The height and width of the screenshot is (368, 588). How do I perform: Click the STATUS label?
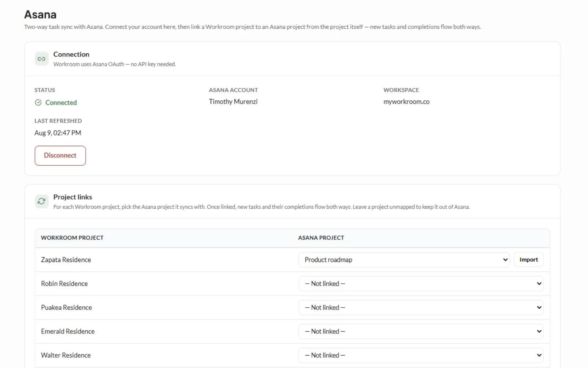click(45, 90)
